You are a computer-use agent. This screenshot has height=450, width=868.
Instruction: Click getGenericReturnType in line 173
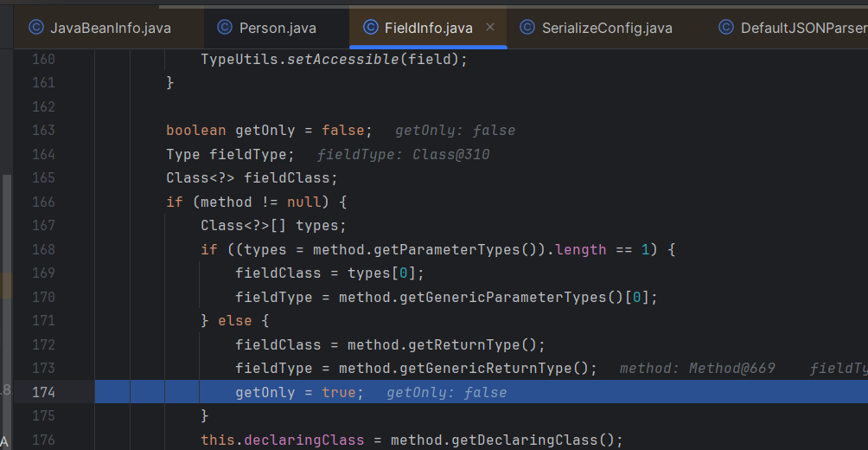(x=499, y=369)
